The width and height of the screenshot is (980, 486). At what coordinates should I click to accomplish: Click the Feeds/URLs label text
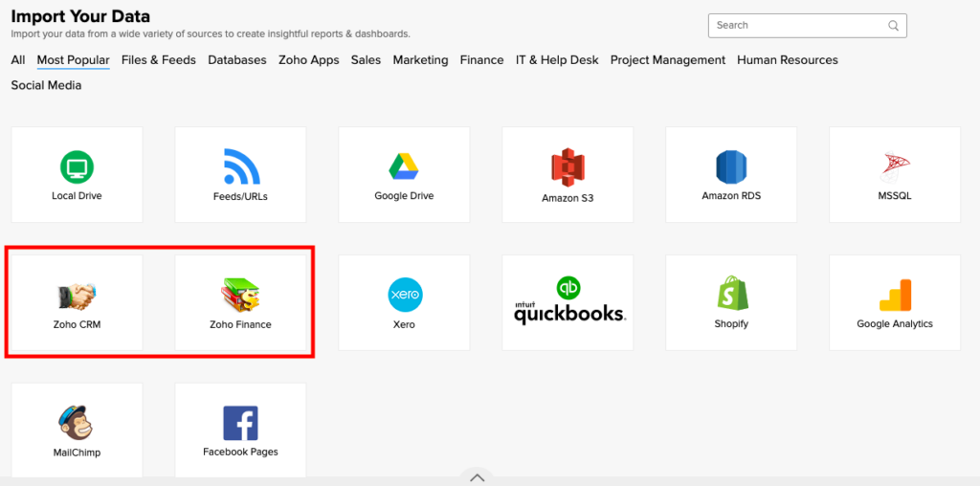click(240, 197)
